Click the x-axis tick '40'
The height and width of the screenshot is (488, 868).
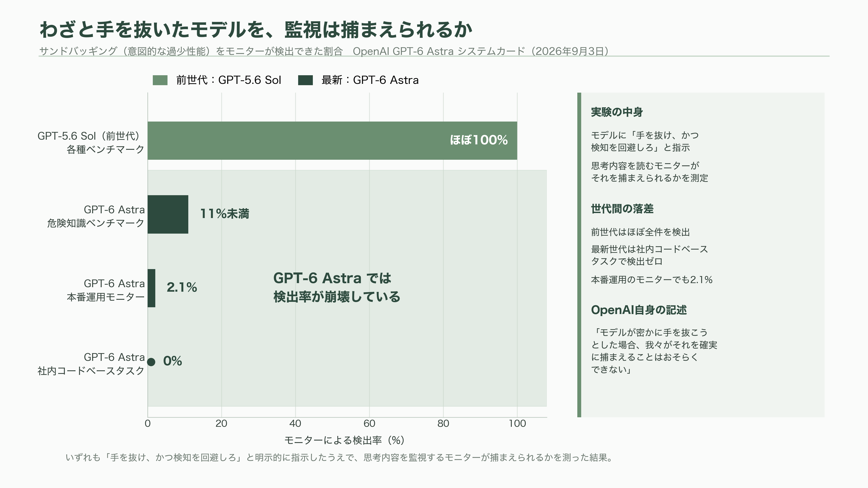pyautogui.click(x=295, y=424)
